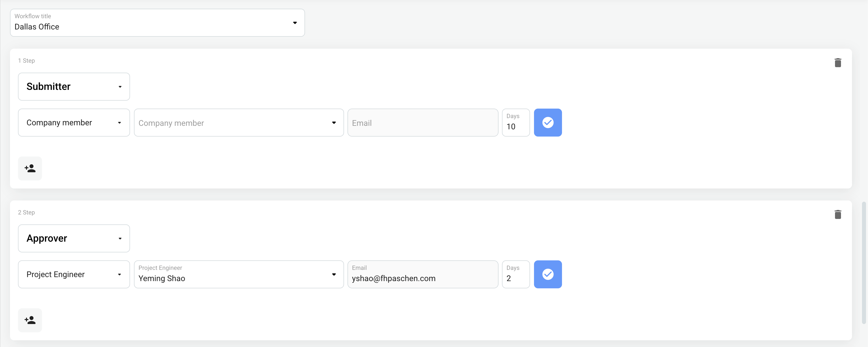This screenshot has width=868, height=347.
Task: Open the Workflow title dropdown
Action: [157, 23]
